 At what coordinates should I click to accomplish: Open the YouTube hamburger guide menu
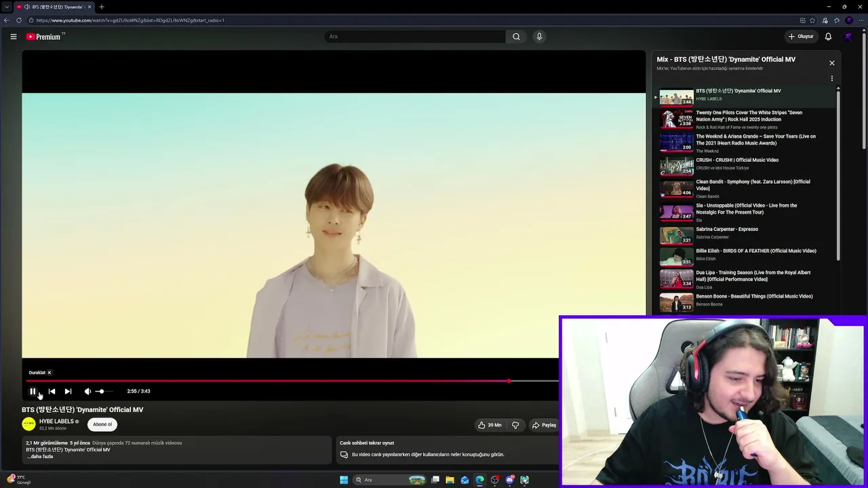click(14, 37)
